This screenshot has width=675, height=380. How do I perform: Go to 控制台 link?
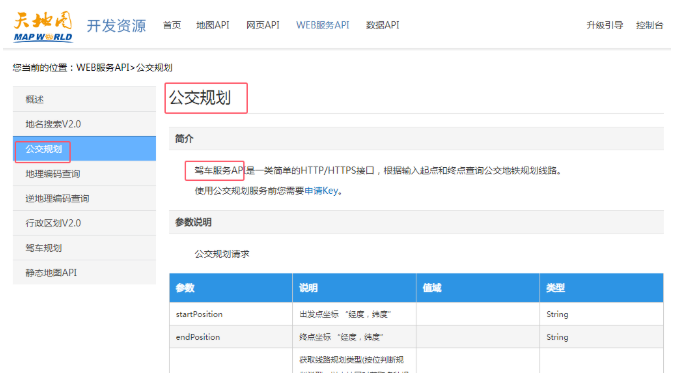(x=649, y=25)
